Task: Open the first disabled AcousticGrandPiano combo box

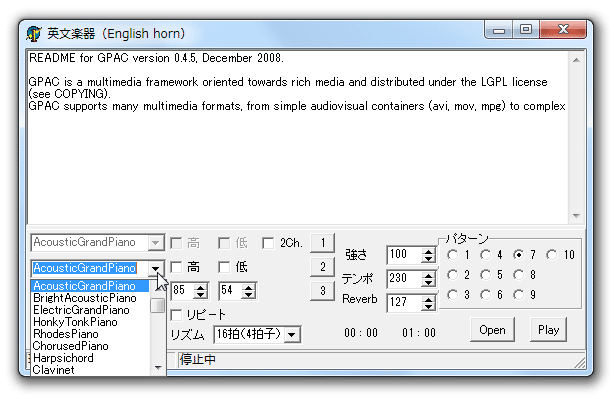Action: pyautogui.click(x=98, y=243)
